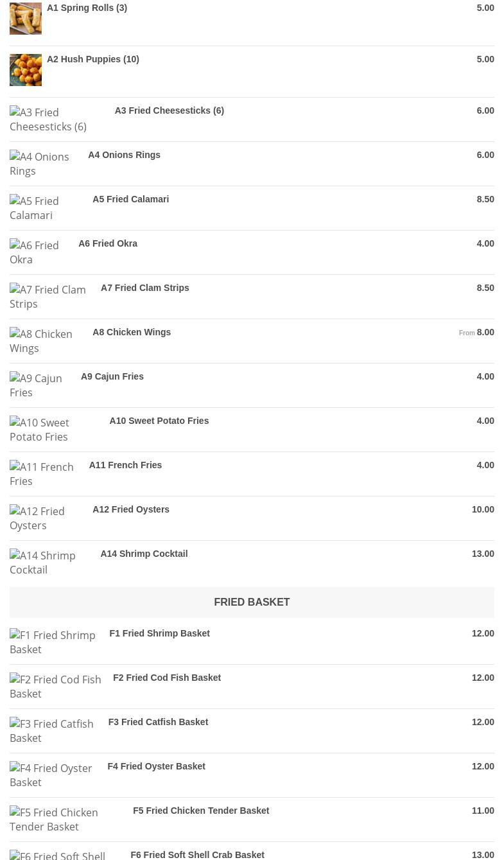The width and height of the screenshot is (504, 860).
Task: Pick A6 Fried Okra
Action: click(108, 243)
